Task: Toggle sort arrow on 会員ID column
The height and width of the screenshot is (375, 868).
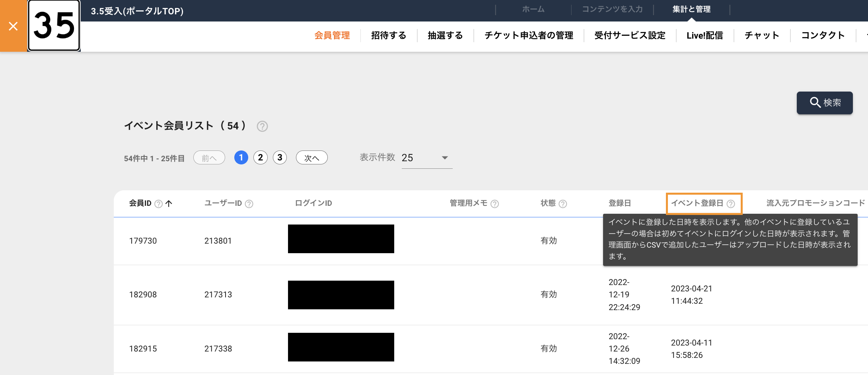Action: tap(169, 203)
